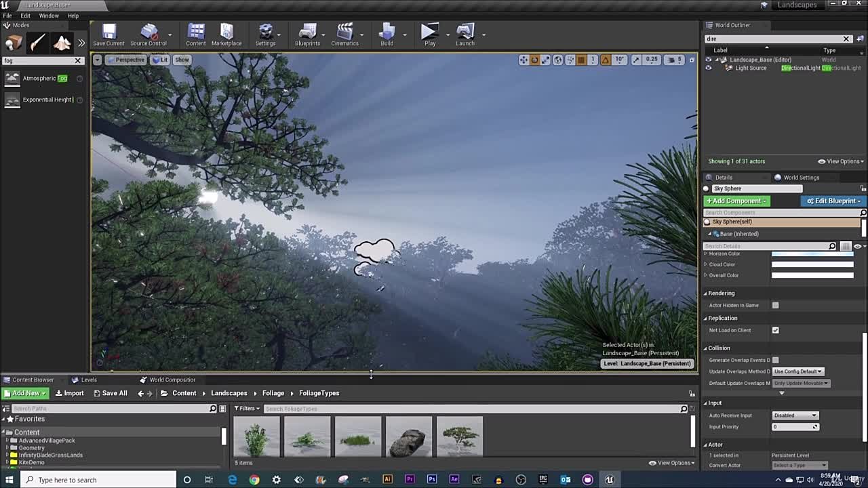The width and height of the screenshot is (868, 488).
Task: Select the Landscape mode tool
Action: coord(61,43)
